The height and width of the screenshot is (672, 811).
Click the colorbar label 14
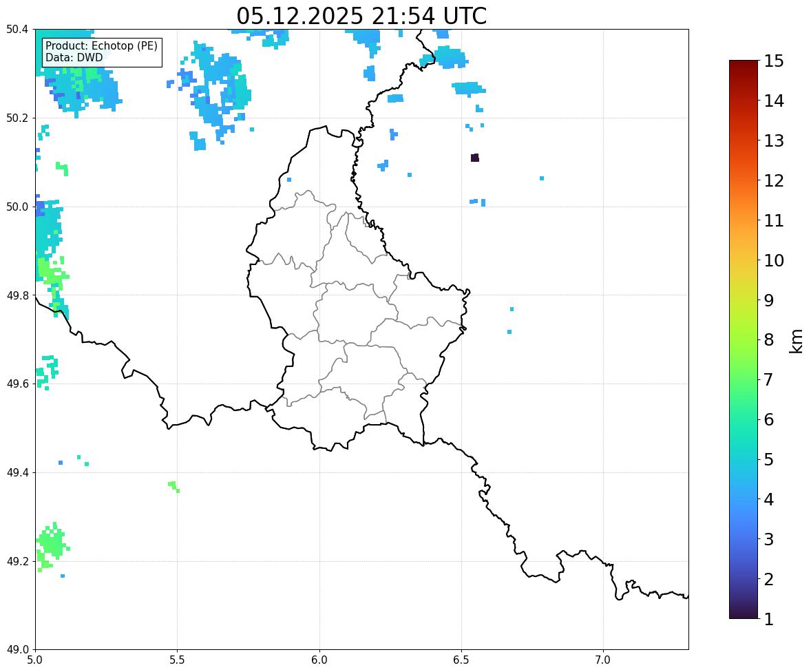click(774, 101)
